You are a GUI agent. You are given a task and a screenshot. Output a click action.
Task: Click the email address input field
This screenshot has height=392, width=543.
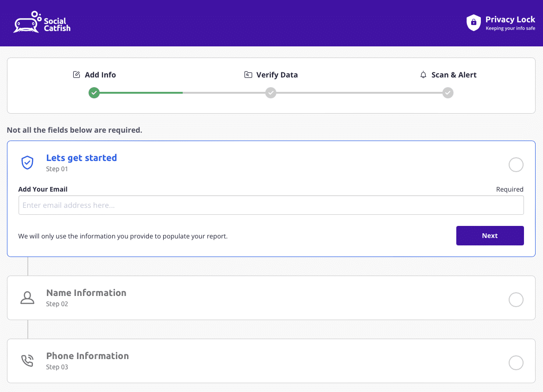pyautogui.click(x=271, y=205)
